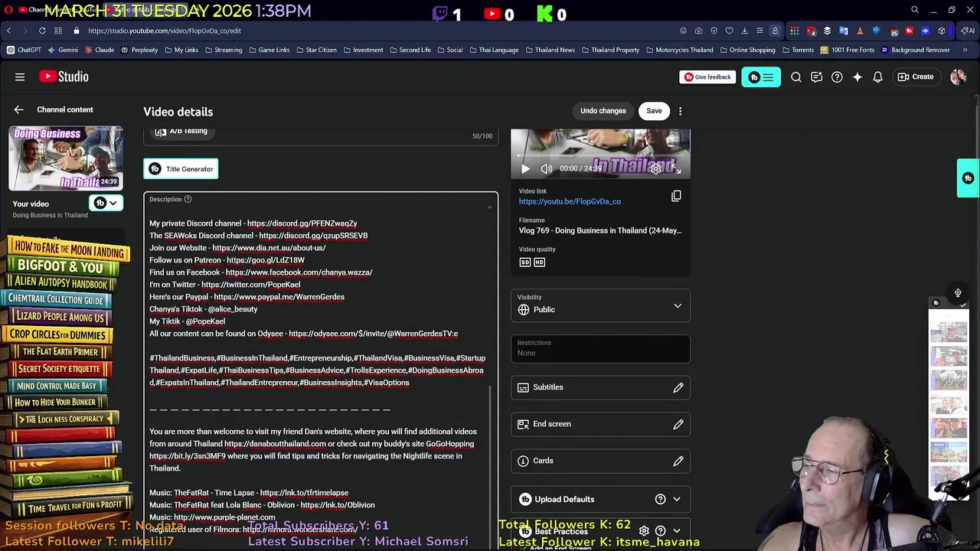This screenshot has width=980, height=551.
Task: Open the Studio comments feedback icon
Action: click(816, 77)
